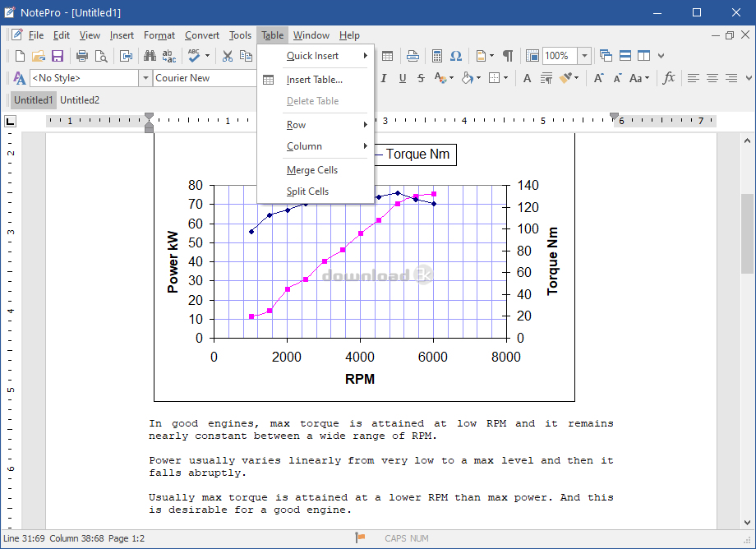The height and width of the screenshot is (549, 756).
Task: Increase font size with larger A
Action: (x=598, y=78)
